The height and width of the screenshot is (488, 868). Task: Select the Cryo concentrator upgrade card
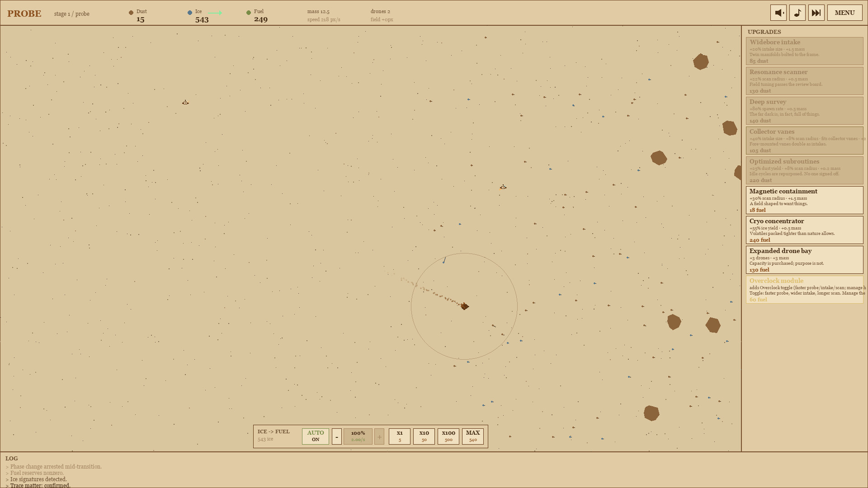(x=804, y=230)
